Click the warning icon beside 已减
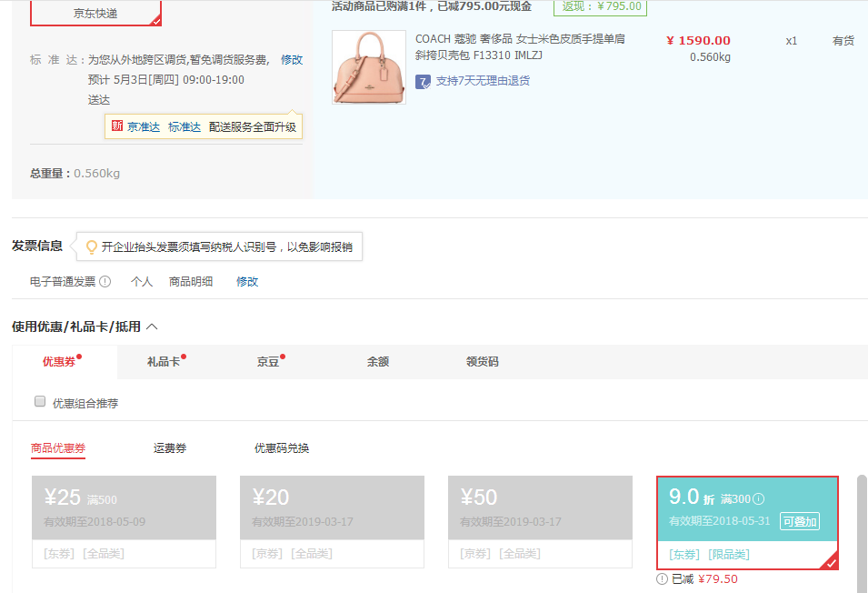The height and width of the screenshot is (593, 868). pos(662,579)
